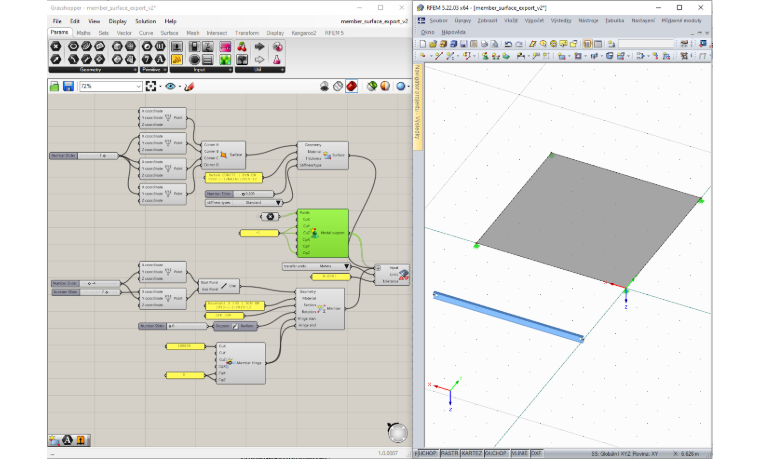Screen dimensions: 760x459
Task: Click KARTEZ button in RFEM status bar
Action: click(x=472, y=453)
